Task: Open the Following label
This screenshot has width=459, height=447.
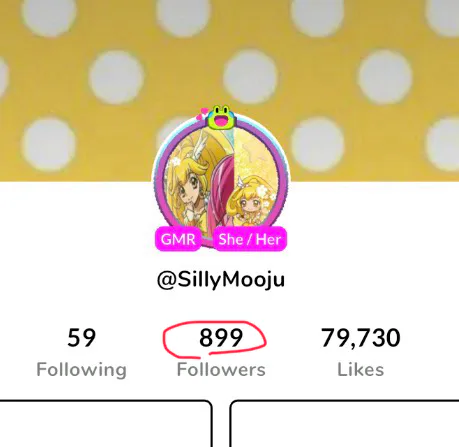Action: coord(81,370)
